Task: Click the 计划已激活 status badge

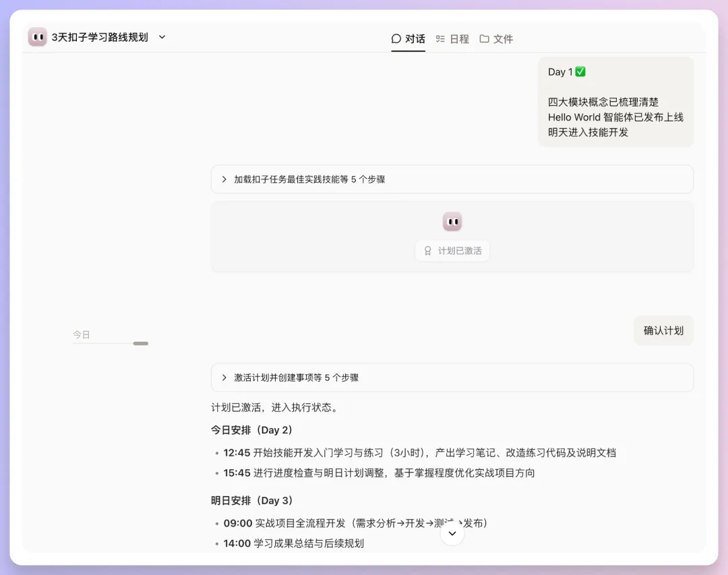Action: (452, 250)
